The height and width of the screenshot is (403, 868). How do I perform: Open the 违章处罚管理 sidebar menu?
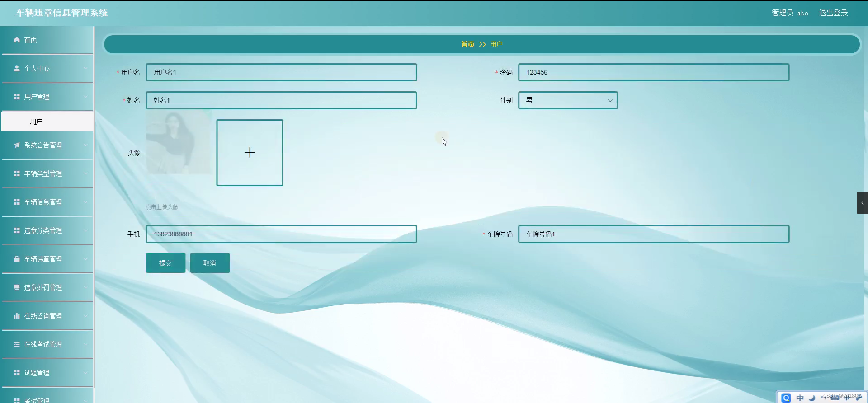[x=47, y=287]
